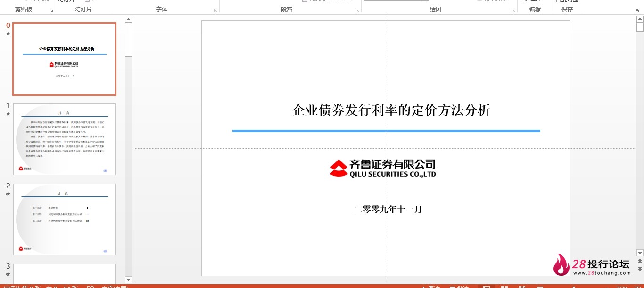Screen dimensions: 644x288
Task: Open the 绘图 group dialog launcher
Action: coord(512,10)
